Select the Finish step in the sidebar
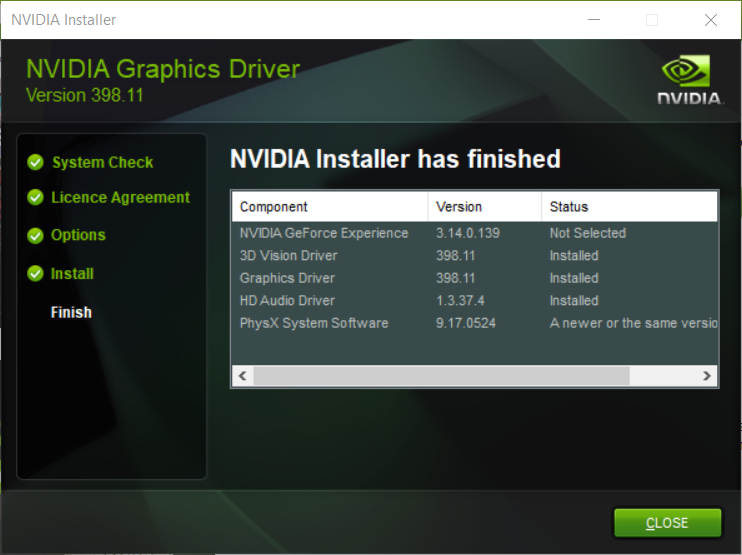The image size is (742, 555). [71, 312]
